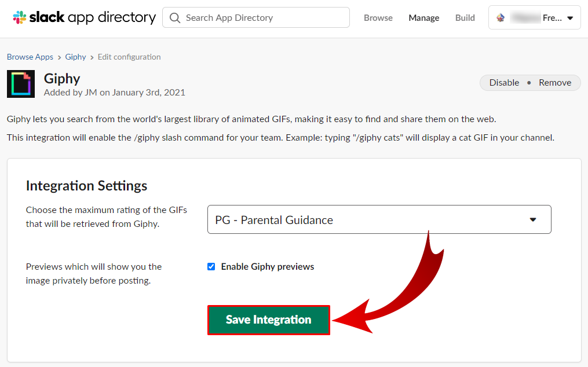588x367 pixels.
Task: Open the Browse menu item
Action: (378, 18)
